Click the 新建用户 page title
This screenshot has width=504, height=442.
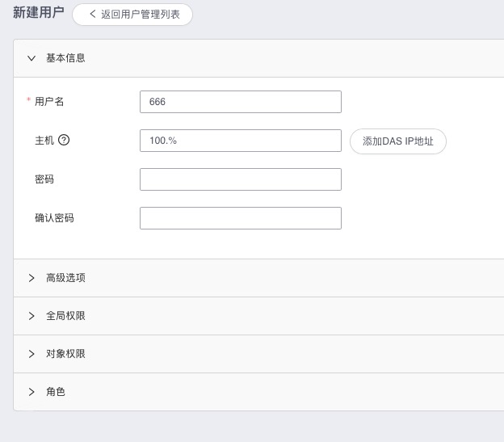click(x=39, y=13)
